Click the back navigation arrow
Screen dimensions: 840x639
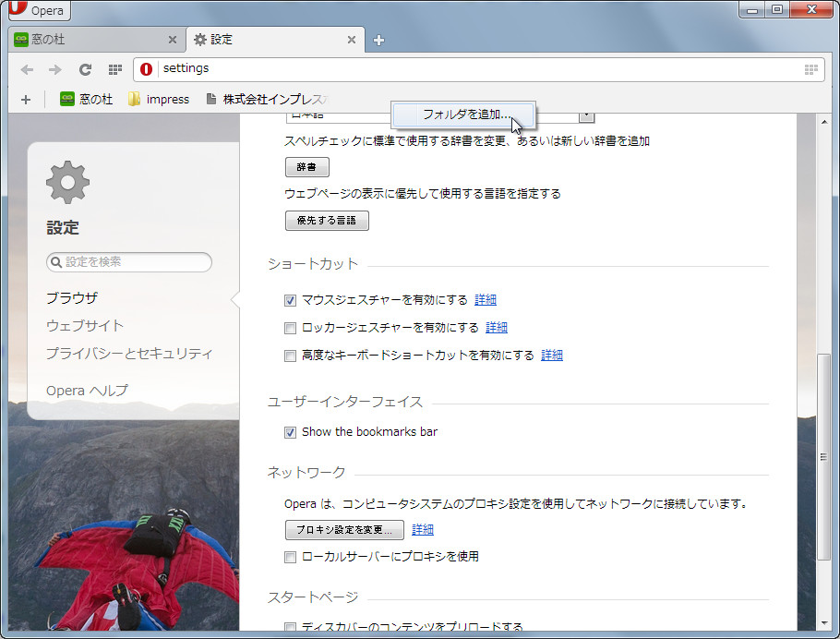27,69
